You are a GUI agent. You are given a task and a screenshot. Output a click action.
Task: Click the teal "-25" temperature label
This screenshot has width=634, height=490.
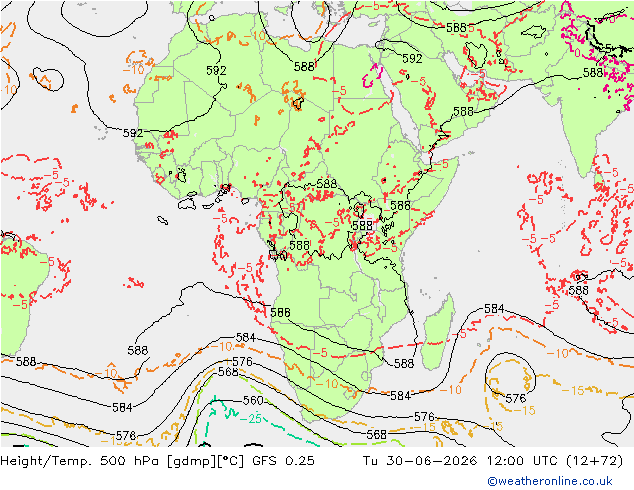click(250, 418)
